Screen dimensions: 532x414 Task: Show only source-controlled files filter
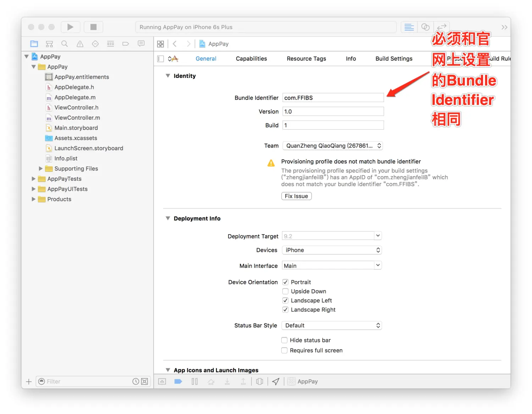(145, 381)
